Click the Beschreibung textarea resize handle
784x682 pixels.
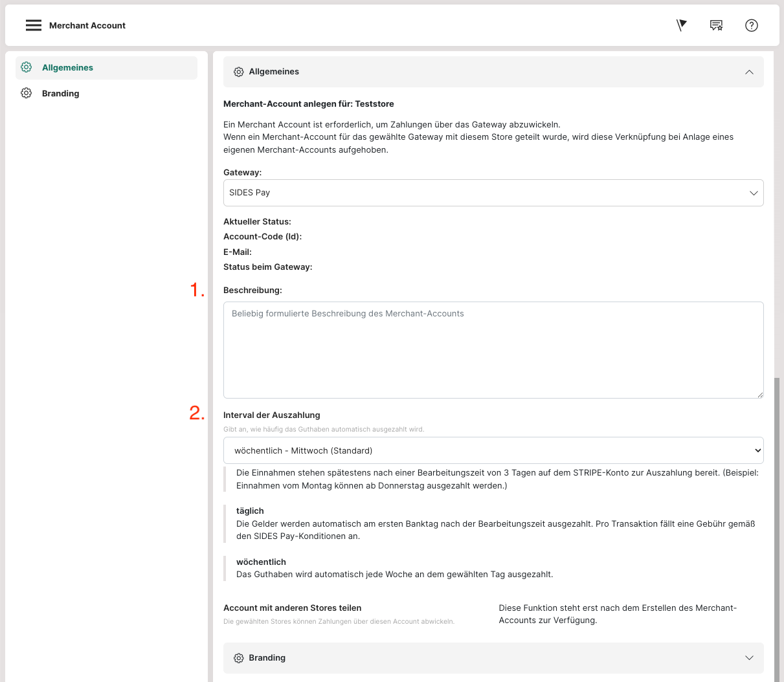(759, 394)
